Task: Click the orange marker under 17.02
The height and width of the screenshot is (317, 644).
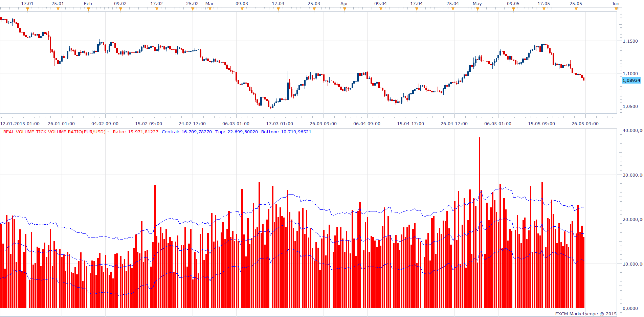Action: (x=157, y=9)
